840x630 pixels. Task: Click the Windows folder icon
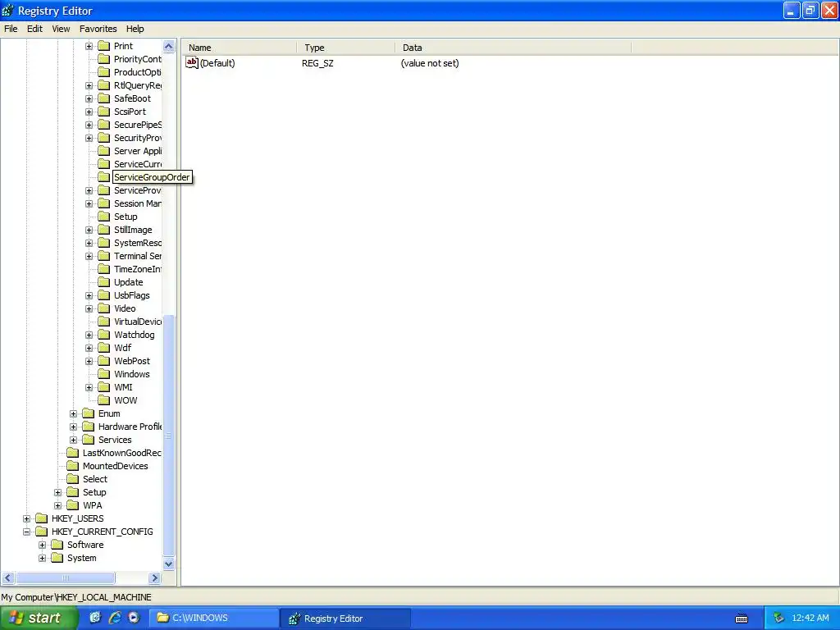(x=104, y=374)
